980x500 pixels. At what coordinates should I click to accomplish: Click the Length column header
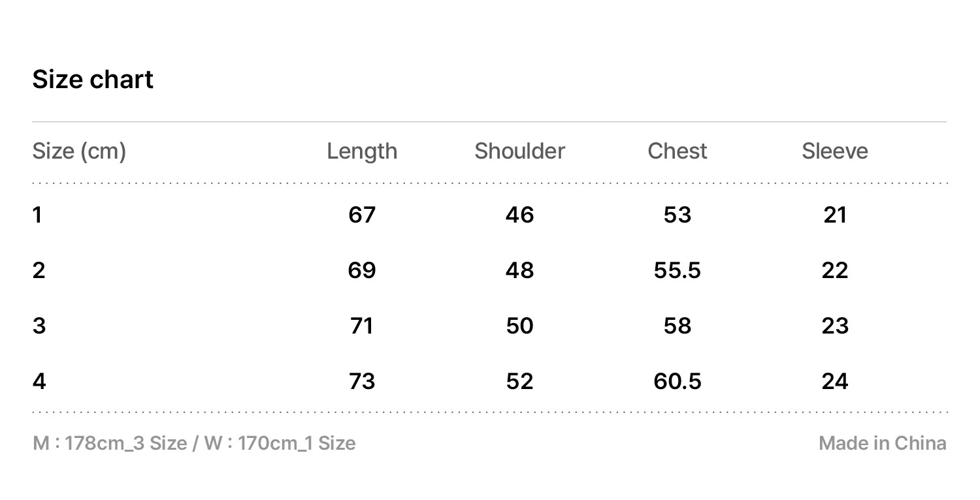pos(362,151)
